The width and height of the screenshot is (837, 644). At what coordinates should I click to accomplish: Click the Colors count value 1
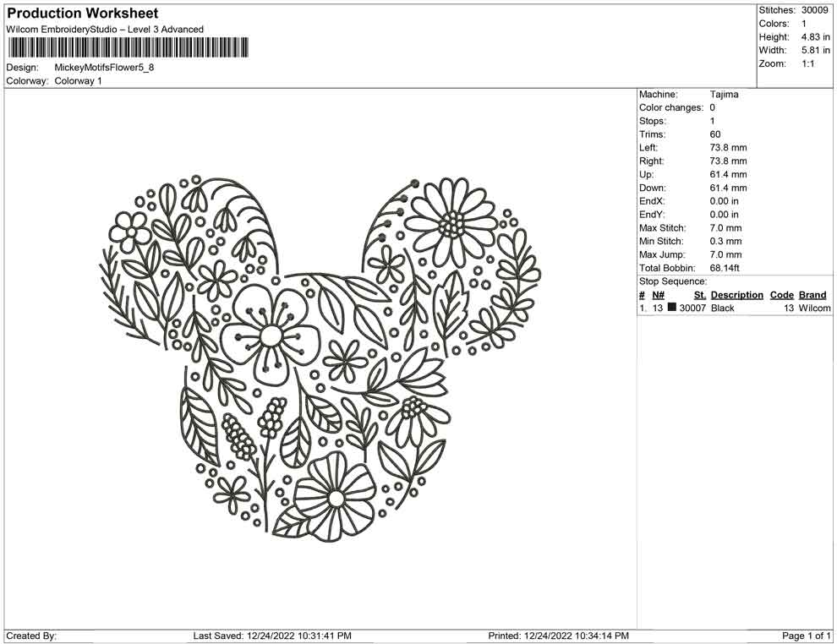point(804,24)
